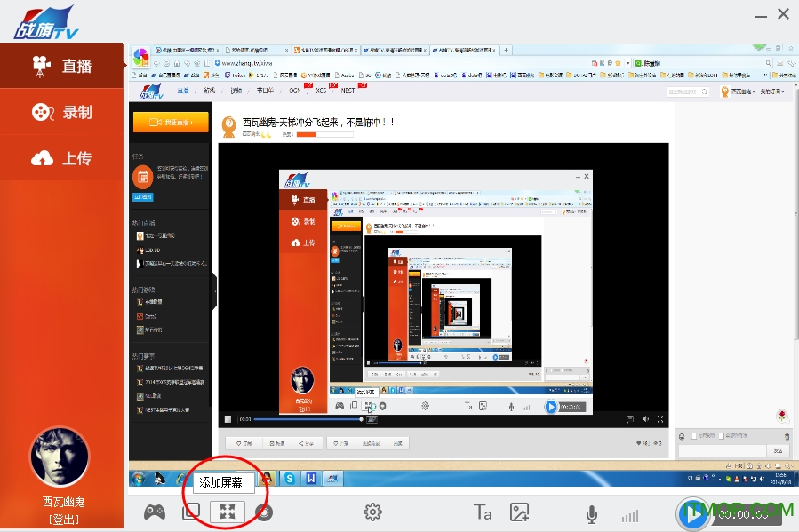Click the user avatar in red sidebar

click(x=60, y=457)
